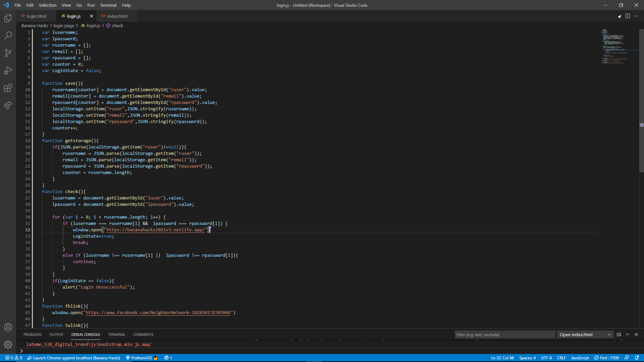
Task: Click Launch Chrome against localhost button
Action: pyautogui.click(x=74, y=358)
